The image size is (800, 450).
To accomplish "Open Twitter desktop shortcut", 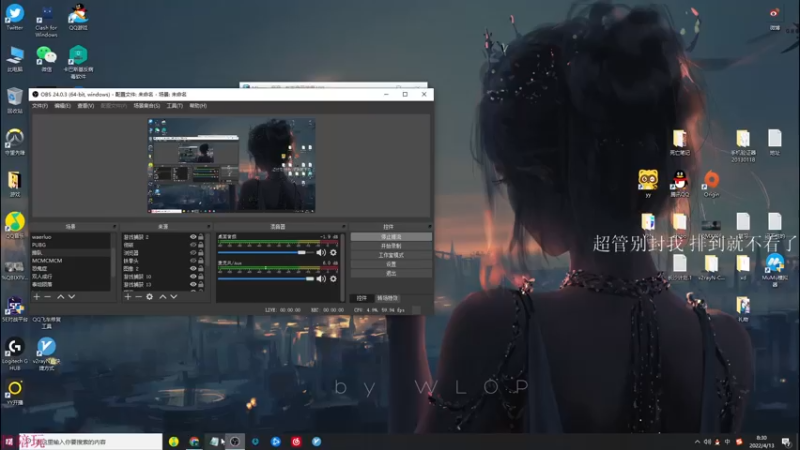I will [x=15, y=17].
